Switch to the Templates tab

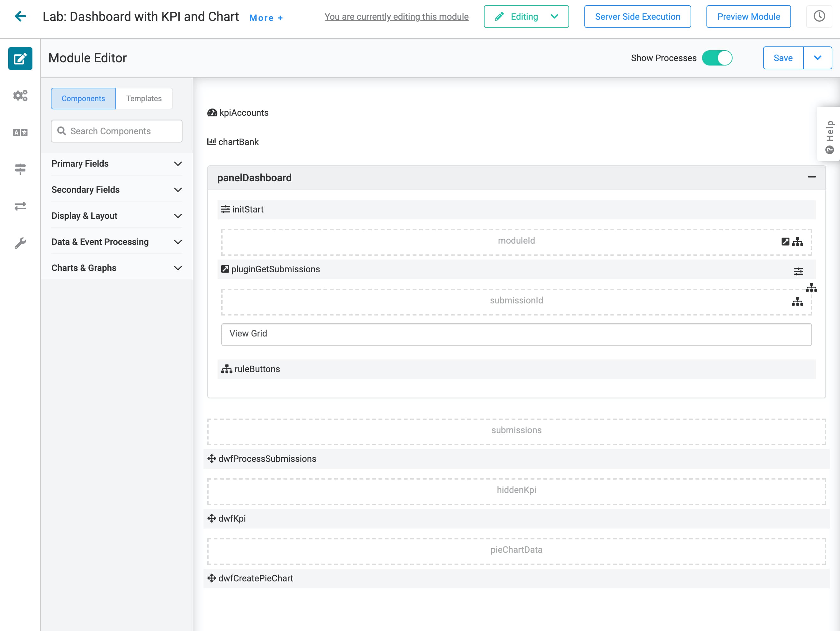[144, 98]
